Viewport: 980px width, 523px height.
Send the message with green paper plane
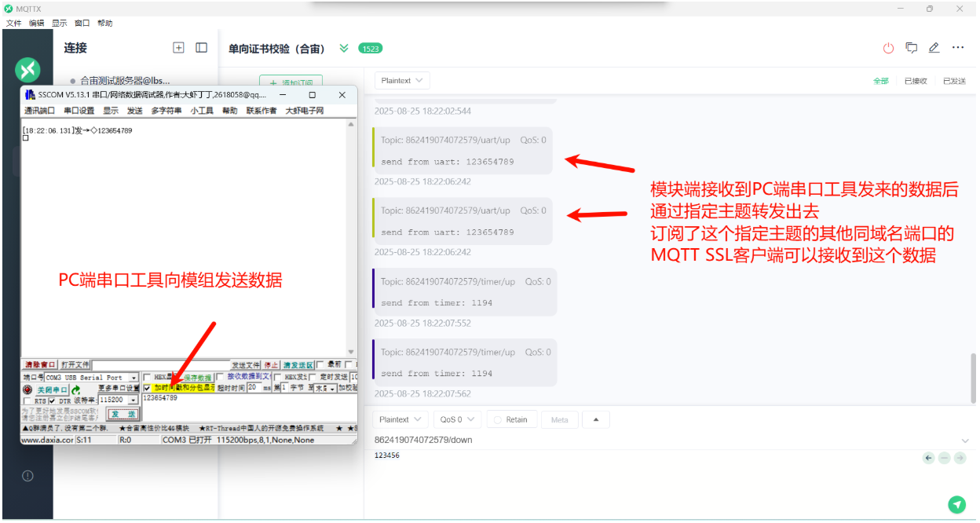pyautogui.click(x=956, y=504)
